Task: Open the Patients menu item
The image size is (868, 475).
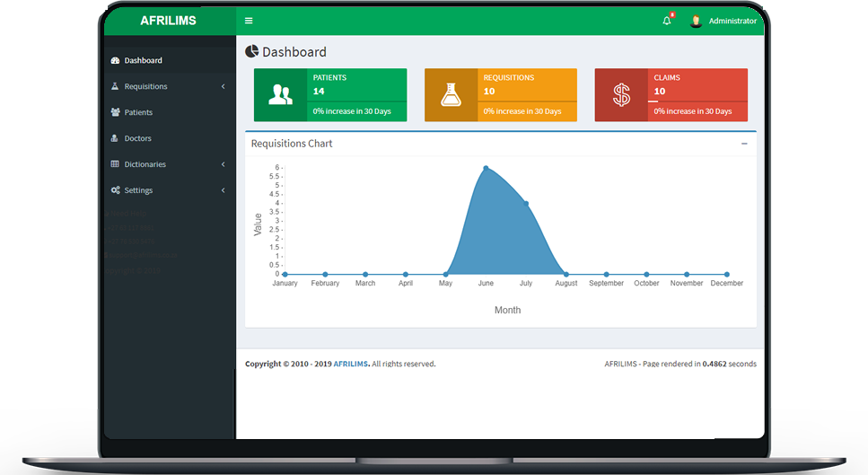Action: (138, 112)
